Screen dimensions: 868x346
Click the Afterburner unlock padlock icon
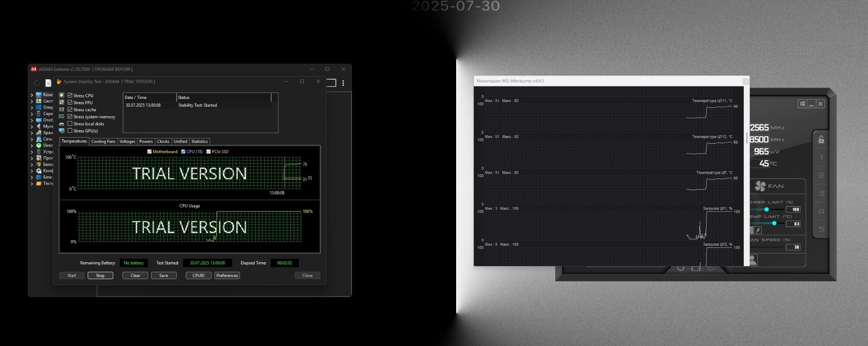pyautogui.click(x=821, y=140)
